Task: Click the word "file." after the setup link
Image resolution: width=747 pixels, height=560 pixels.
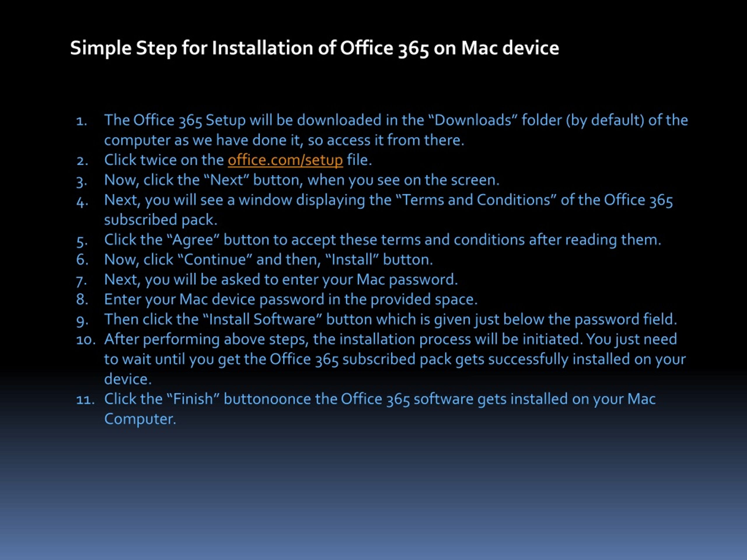Action: coord(359,160)
